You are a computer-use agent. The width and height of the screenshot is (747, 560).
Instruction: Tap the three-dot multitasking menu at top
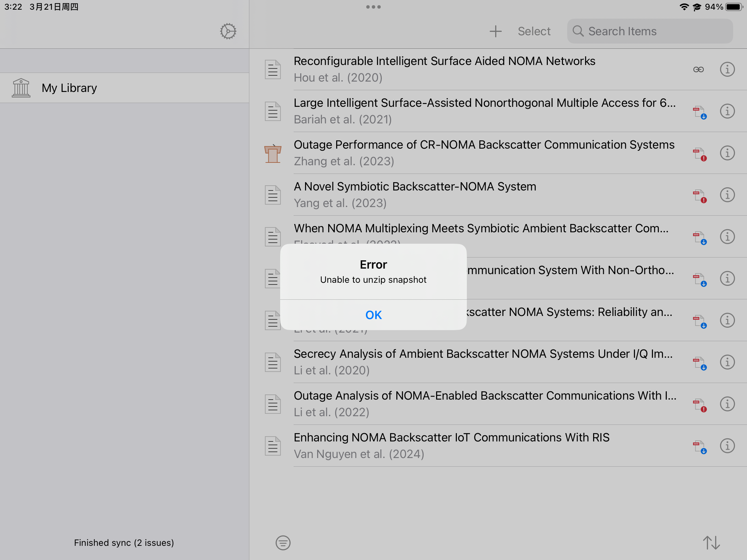pos(373,7)
